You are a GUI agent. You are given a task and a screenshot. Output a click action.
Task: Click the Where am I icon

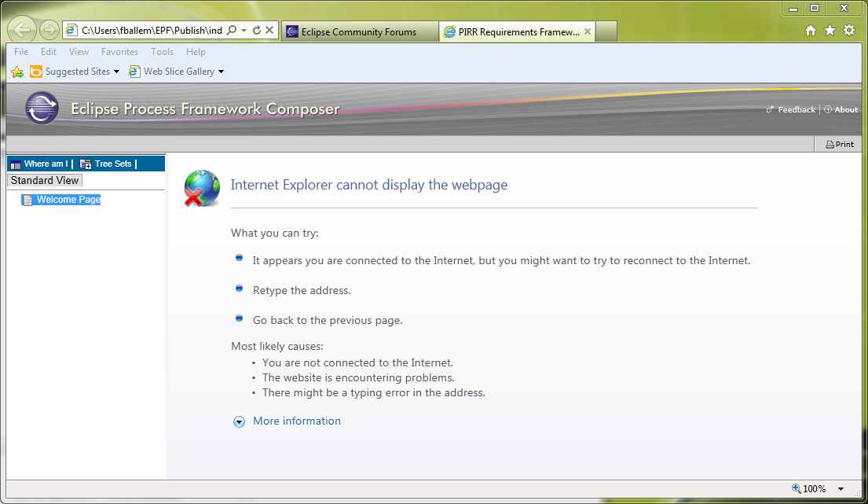[x=16, y=164]
